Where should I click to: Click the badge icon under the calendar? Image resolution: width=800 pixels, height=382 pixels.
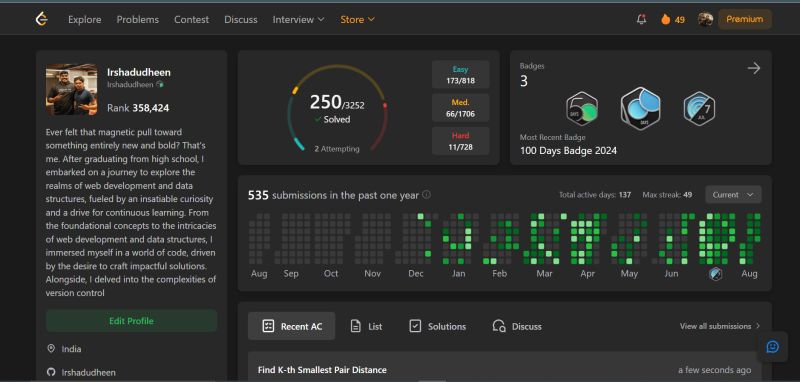(715, 274)
